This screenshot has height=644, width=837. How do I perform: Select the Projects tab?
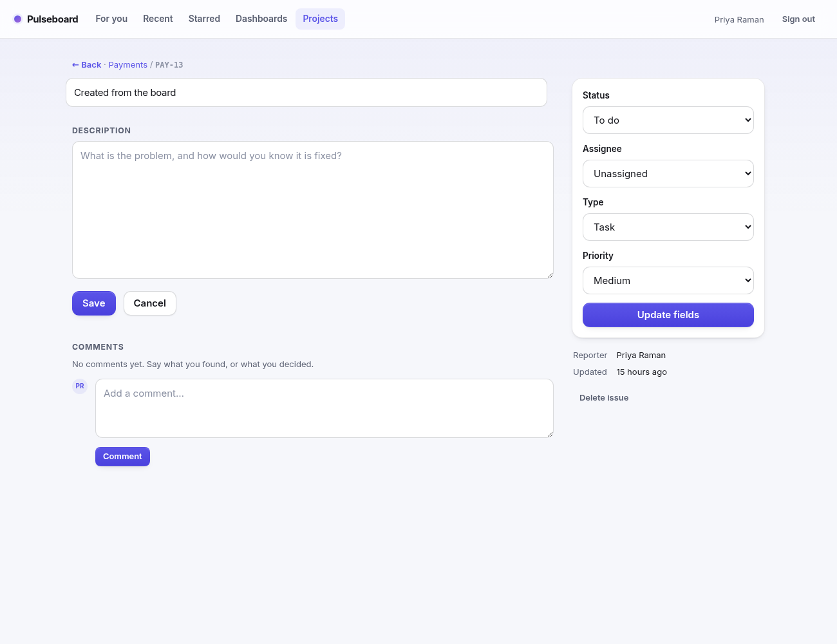coord(320,19)
